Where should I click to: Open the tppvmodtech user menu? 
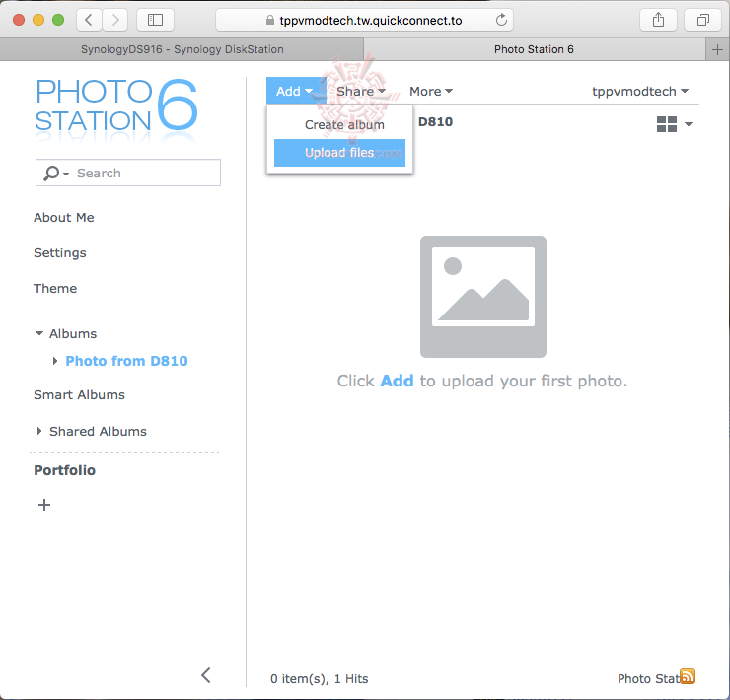[640, 92]
